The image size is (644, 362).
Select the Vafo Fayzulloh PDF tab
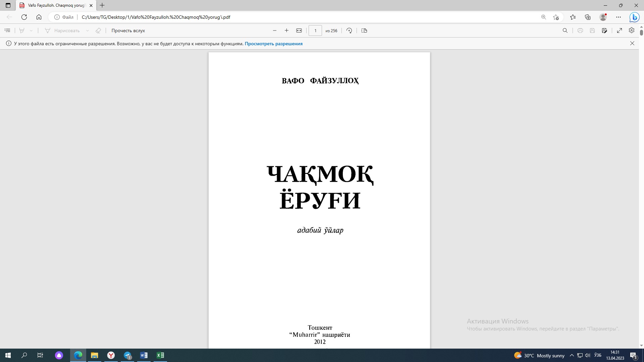click(x=55, y=5)
